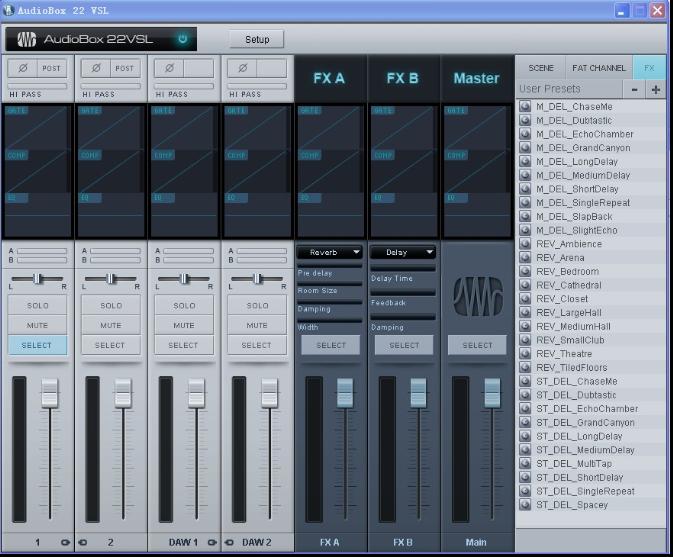Click the preset icon for ST_DEL_GrandCanyon
673x557 pixels.
pos(525,422)
